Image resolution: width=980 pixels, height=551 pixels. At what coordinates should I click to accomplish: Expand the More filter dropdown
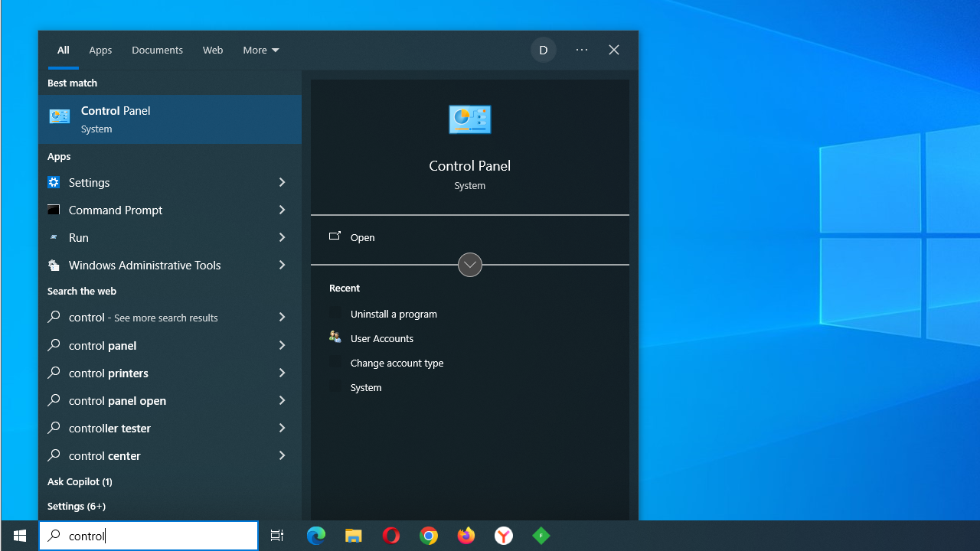tap(261, 51)
